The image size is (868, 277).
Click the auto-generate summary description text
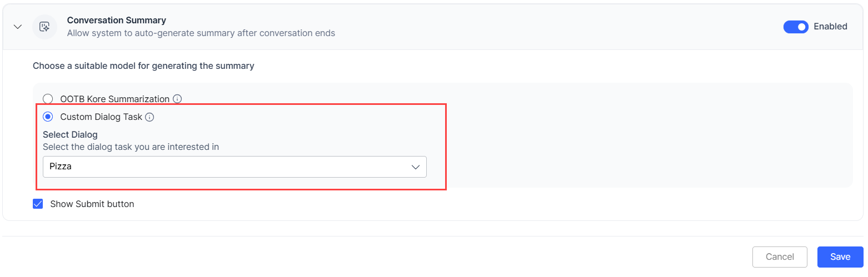(201, 33)
